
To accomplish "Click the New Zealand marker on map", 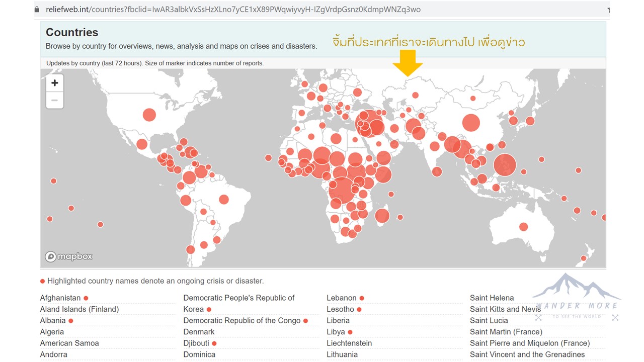I will pyautogui.click(x=584, y=258).
